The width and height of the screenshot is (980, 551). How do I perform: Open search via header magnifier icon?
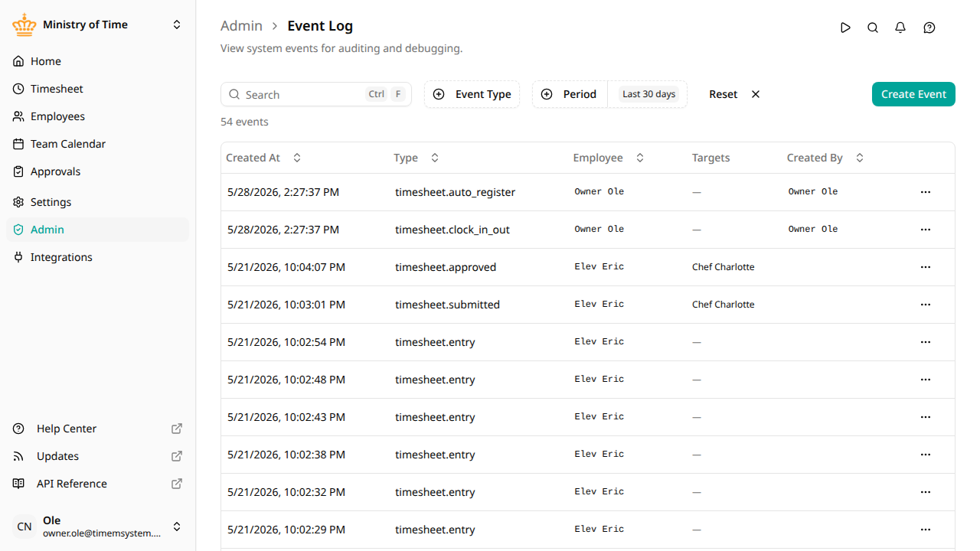point(873,28)
